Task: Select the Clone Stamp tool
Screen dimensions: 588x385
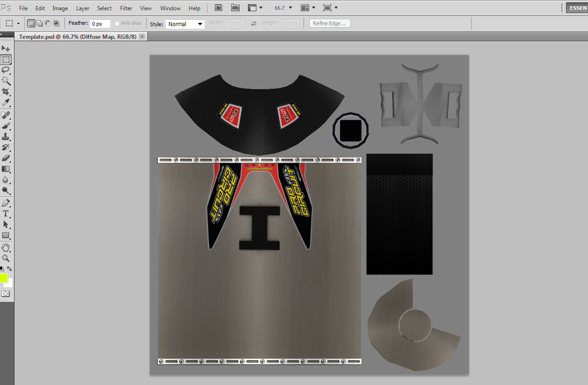Action: [6, 136]
